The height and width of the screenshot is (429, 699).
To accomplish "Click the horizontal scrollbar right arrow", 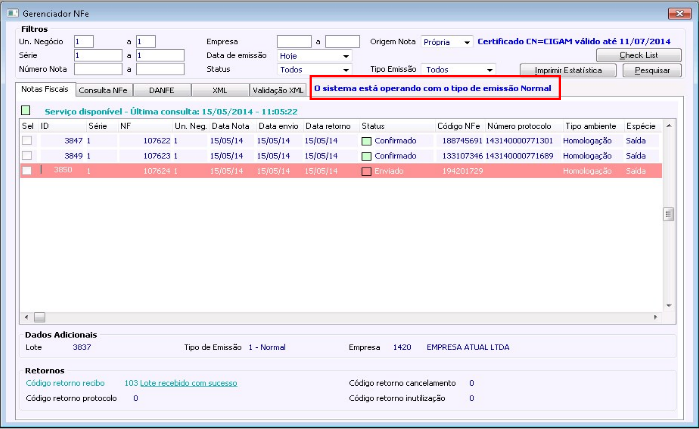I will click(x=655, y=317).
